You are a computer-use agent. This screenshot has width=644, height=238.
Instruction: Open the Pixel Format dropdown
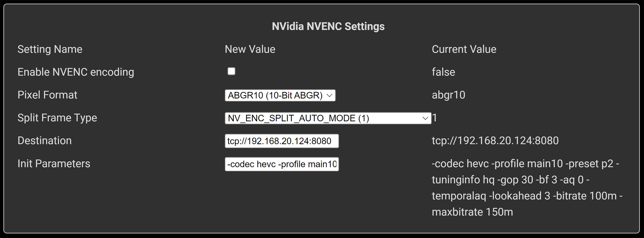coord(280,95)
